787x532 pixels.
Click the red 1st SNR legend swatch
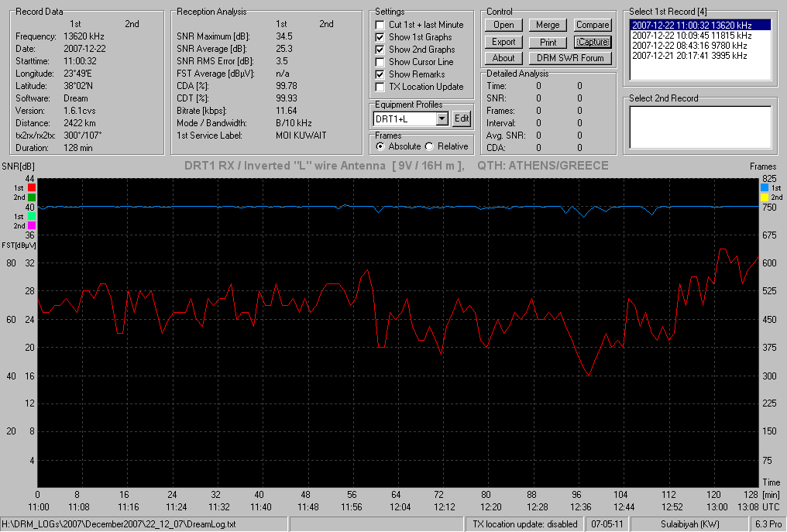coord(31,187)
